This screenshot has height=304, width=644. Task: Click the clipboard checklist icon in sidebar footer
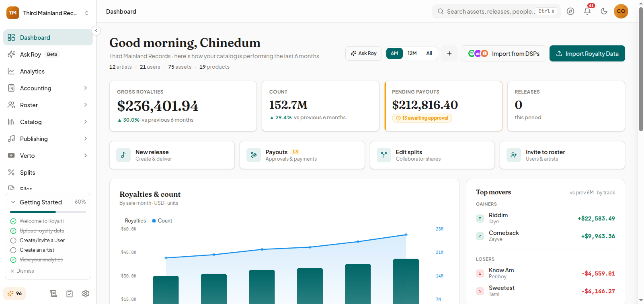(70, 294)
